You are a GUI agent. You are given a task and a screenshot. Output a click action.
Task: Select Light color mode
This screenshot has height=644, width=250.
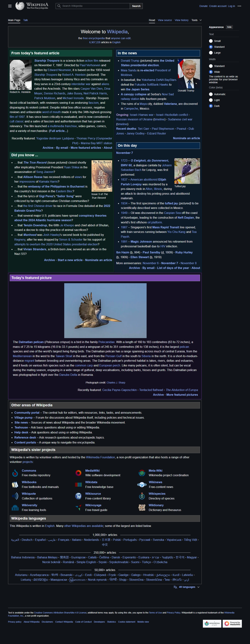[x=211, y=100]
